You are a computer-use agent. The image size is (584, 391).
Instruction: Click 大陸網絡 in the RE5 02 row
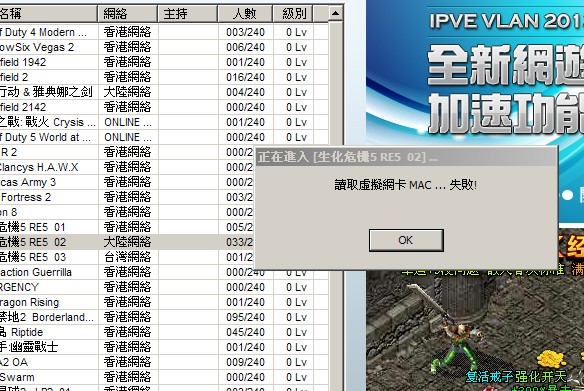(127, 242)
